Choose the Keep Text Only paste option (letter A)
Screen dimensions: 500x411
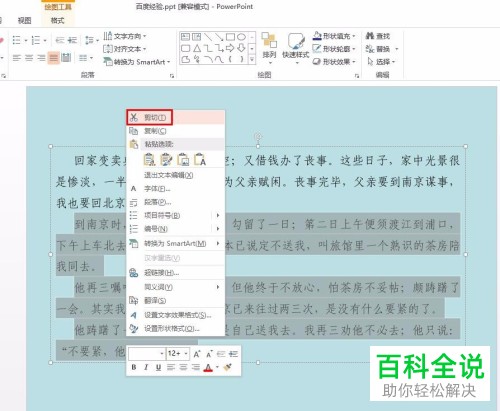200,160
